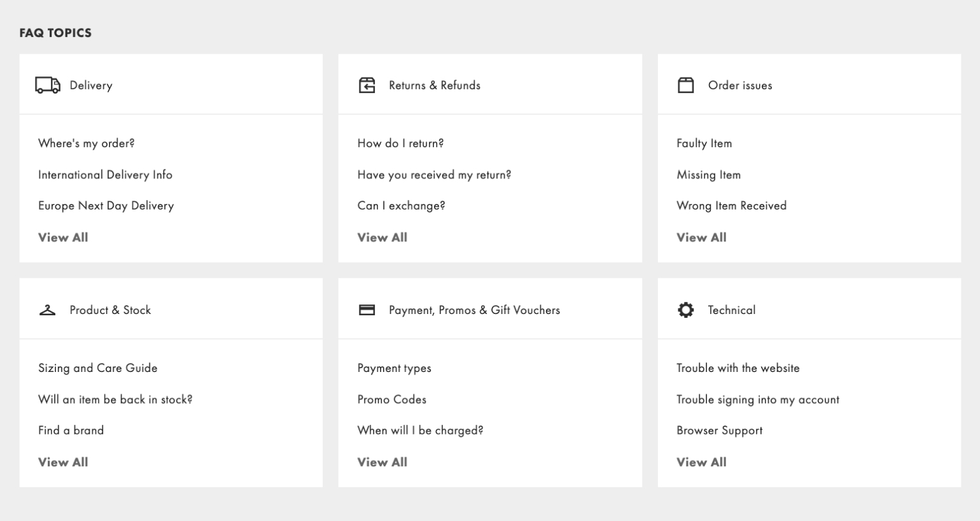
Task: Open Europe Next Day Delivery
Action: (x=106, y=206)
